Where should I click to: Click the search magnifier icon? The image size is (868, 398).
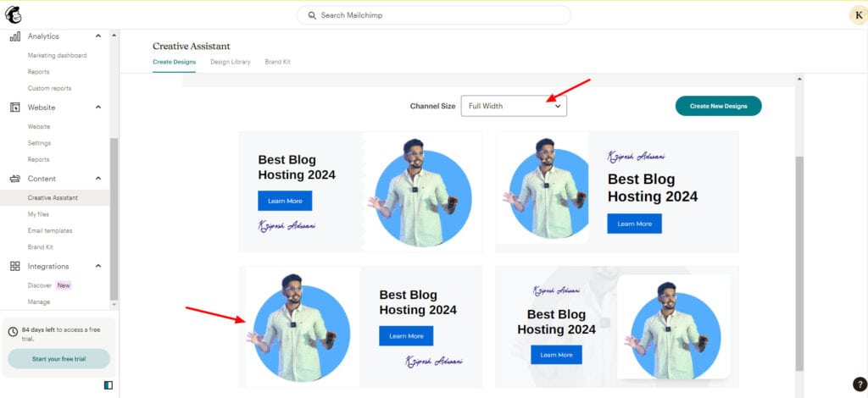[312, 15]
